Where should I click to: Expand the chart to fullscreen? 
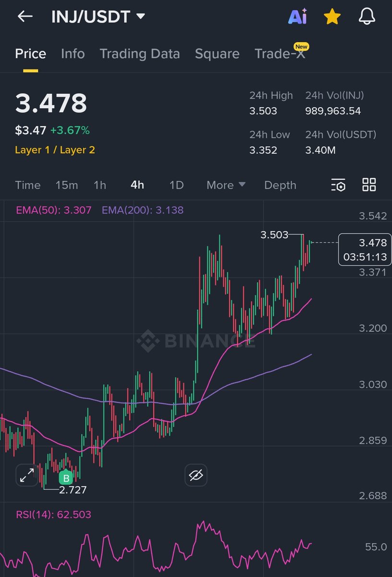[27, 476]
